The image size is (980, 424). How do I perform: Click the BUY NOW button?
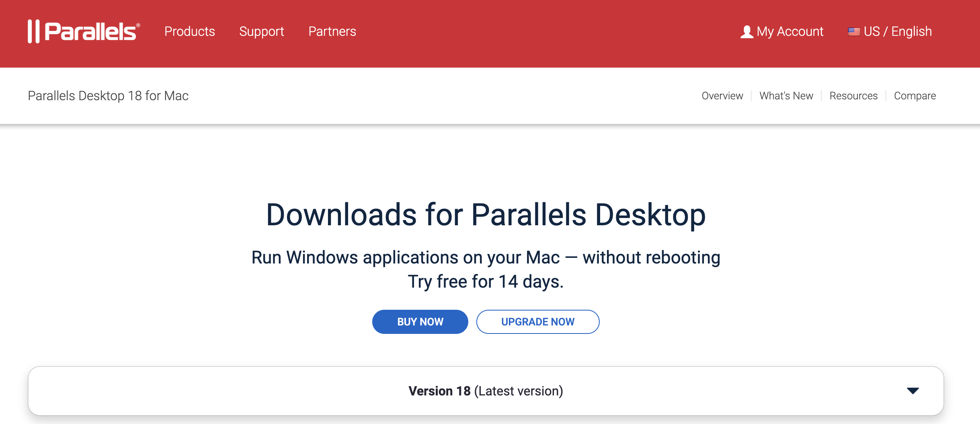click(x=420, y=322)
